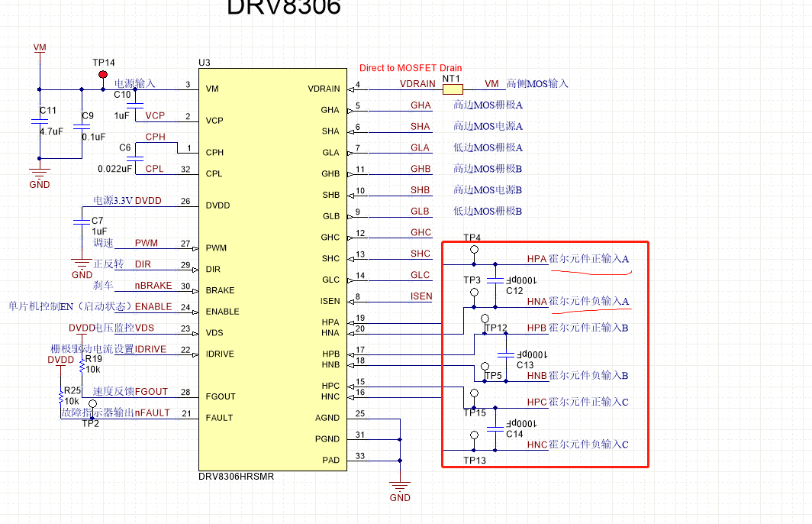Select the VM label beside NT1
The height and width of the screenshot is (524, 812).
[491, 83]
